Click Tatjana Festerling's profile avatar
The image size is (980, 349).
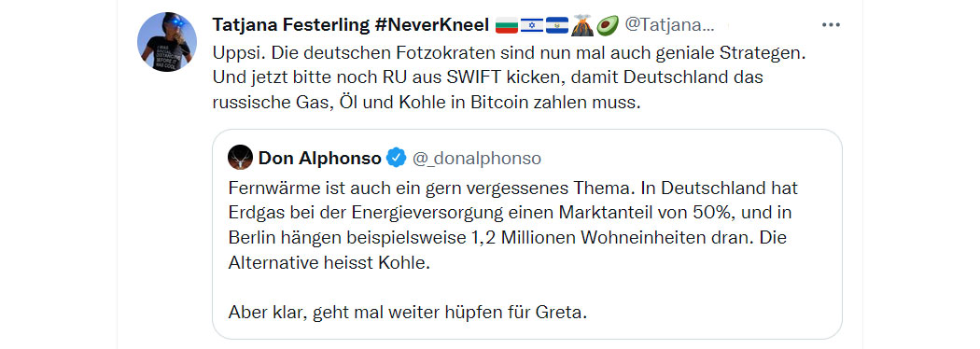pos(167,42)
